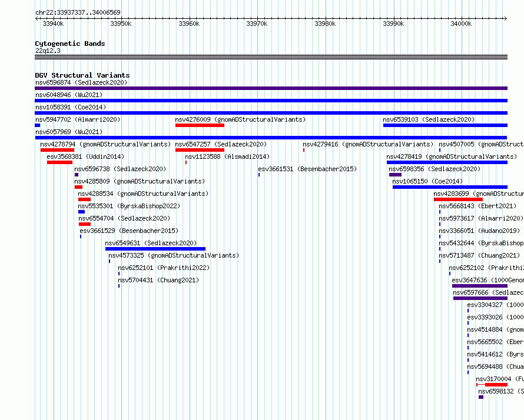Select the red bar under nsv6554704

coord(85,224)
